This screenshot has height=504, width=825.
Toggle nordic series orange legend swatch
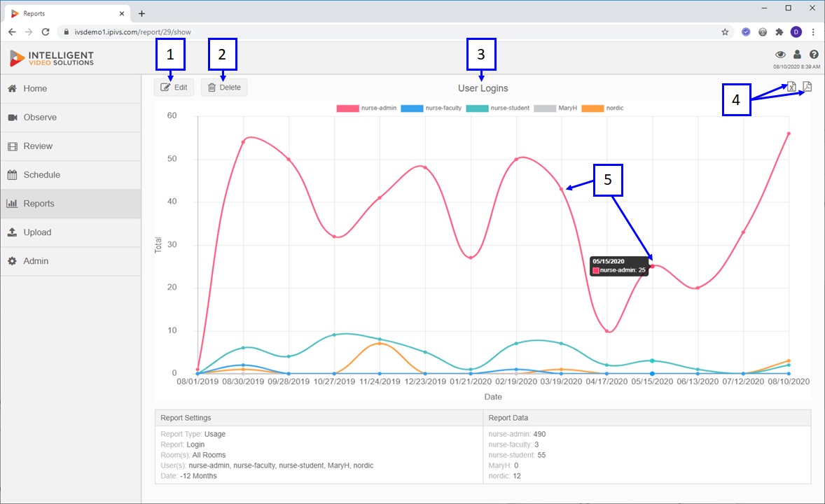(592, 108)
